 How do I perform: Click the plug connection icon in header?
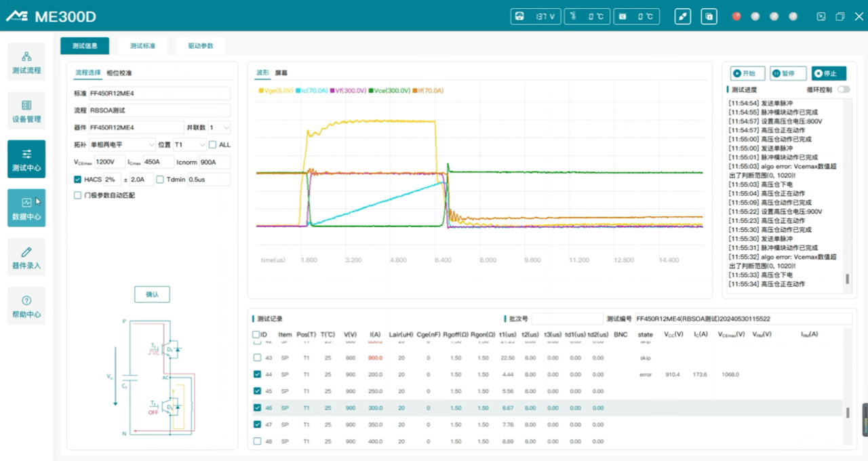pos(683,17)
